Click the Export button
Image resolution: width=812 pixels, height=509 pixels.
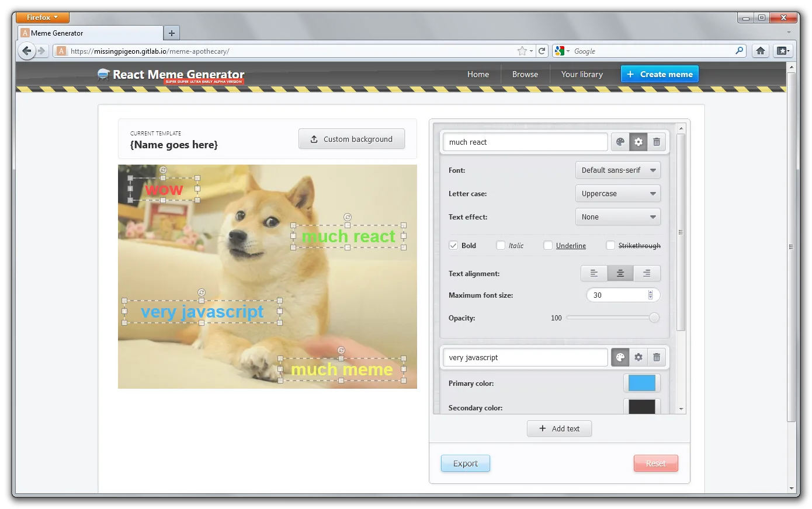pyautogui.click(x=465, y=463)
